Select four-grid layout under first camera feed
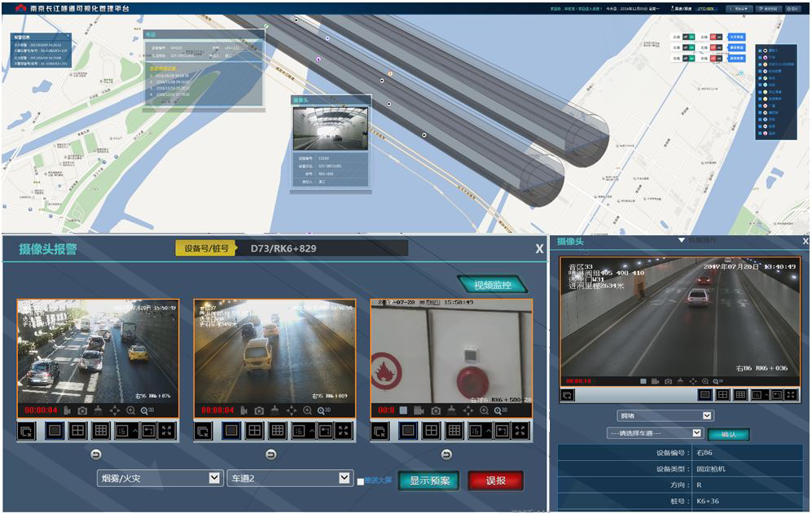Image resolution: width=812 pixels, height=513 pixels. point(78,431)
